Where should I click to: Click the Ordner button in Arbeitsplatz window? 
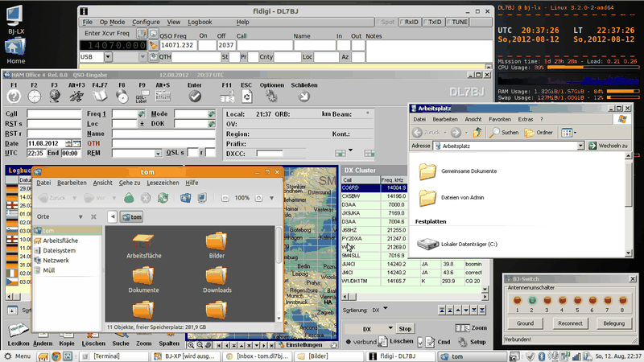pyautogui.click(x=539, y=132)
